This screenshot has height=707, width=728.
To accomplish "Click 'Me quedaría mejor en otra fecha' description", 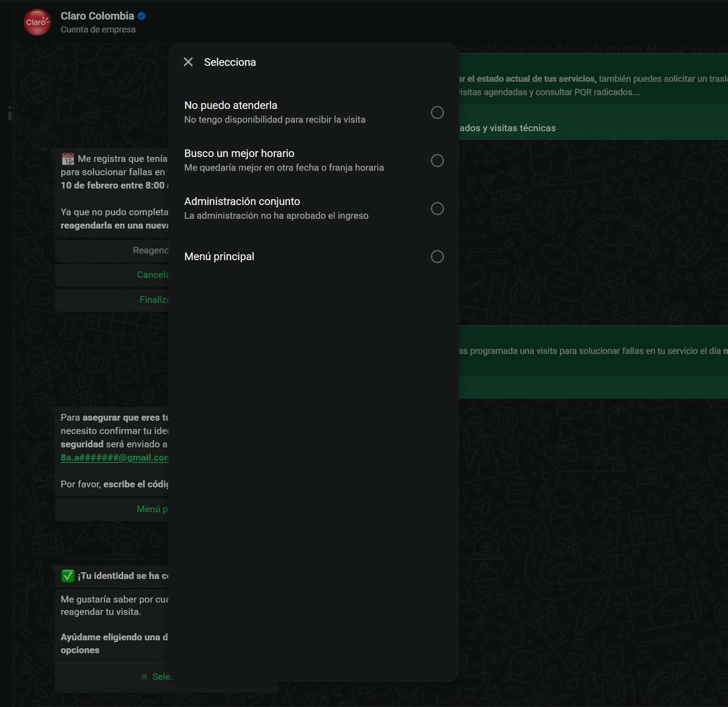I will click(284, 167).
